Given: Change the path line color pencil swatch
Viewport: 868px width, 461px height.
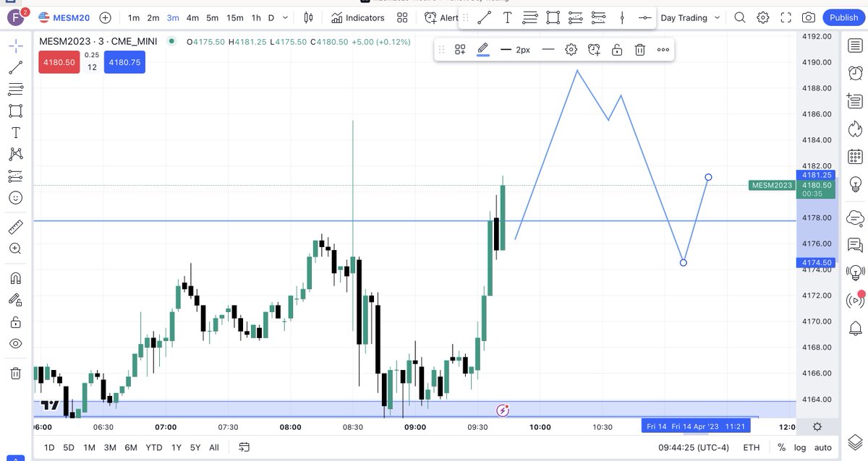Looking at the screenshot, I should (x=483, y=49).
